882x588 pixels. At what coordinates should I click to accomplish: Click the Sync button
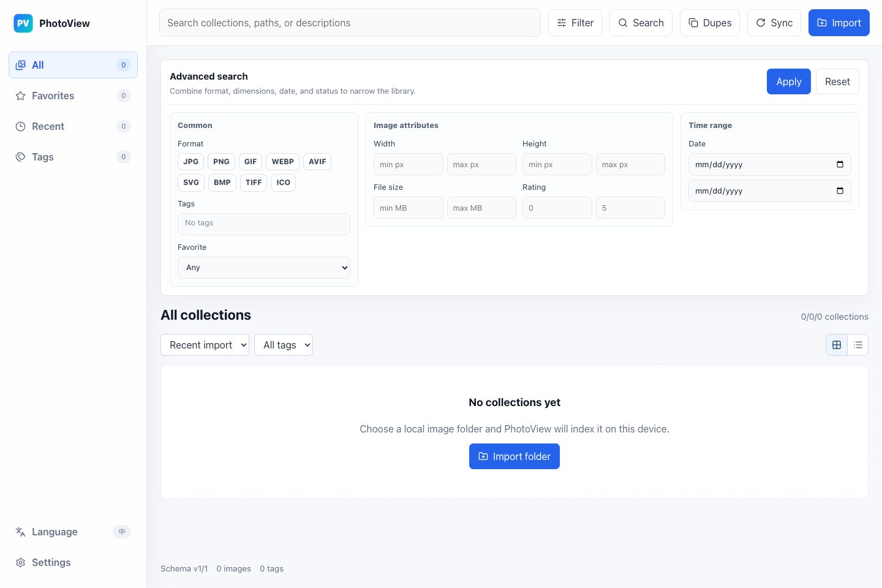[x=774, y=23]
